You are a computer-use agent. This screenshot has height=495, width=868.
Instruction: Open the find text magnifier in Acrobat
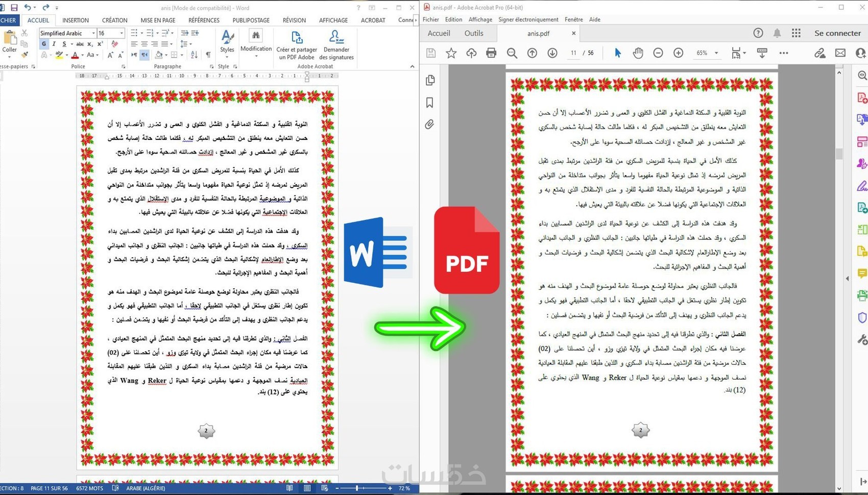coord(512,53)
